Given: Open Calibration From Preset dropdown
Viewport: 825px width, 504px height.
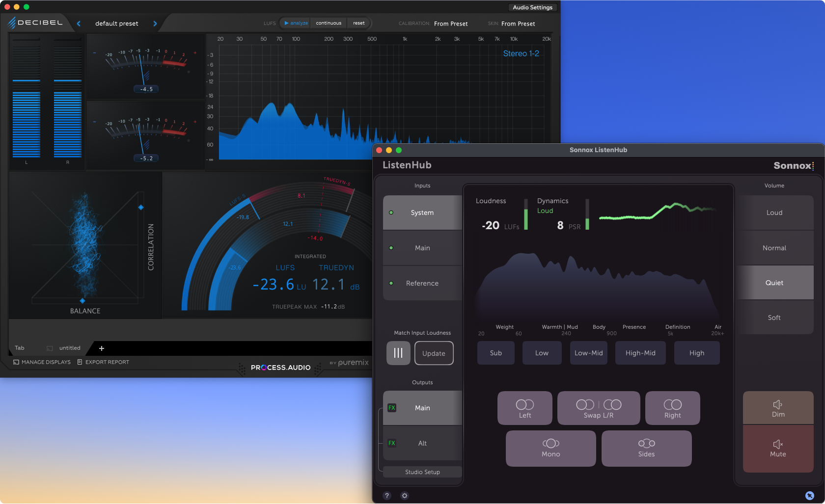Looking at the screenshot, I should point(451,24).
